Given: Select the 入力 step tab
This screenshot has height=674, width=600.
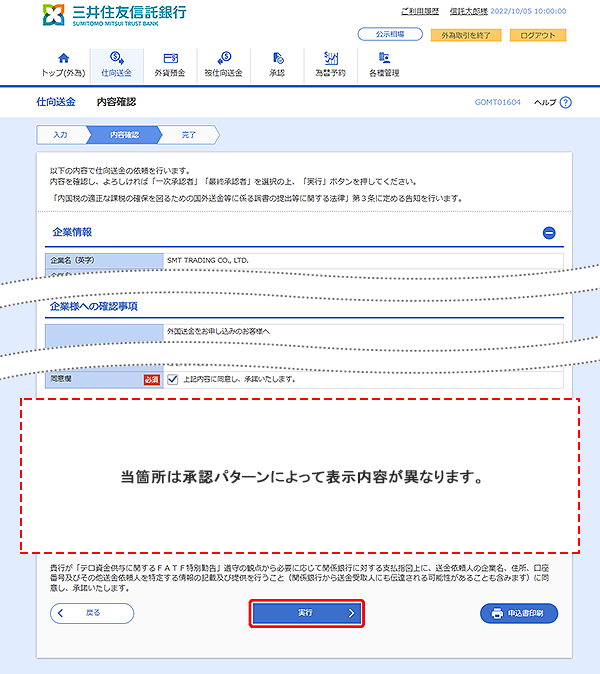Looking at the screenshot, I should 61,135.
